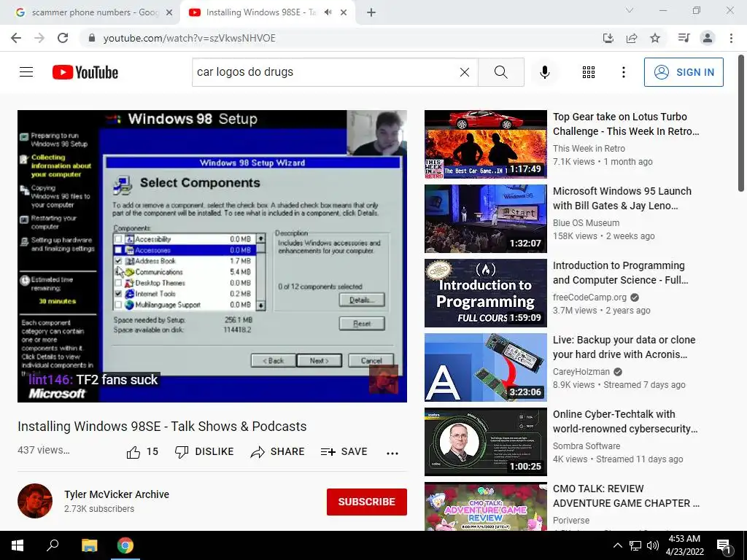The width and height of the screenshot is (747, 560).
Task: Open the YouTube apps grid icon
Action: coord(589,72)
